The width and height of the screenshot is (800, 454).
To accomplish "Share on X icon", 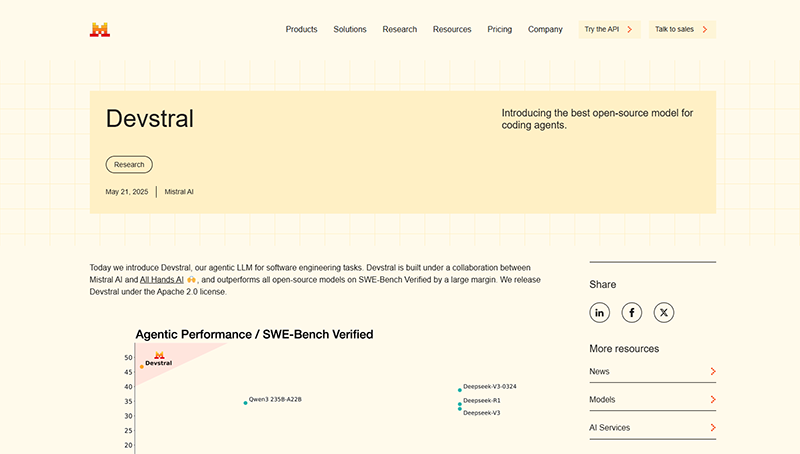I will pyautogui.click(x=664, y=313).
